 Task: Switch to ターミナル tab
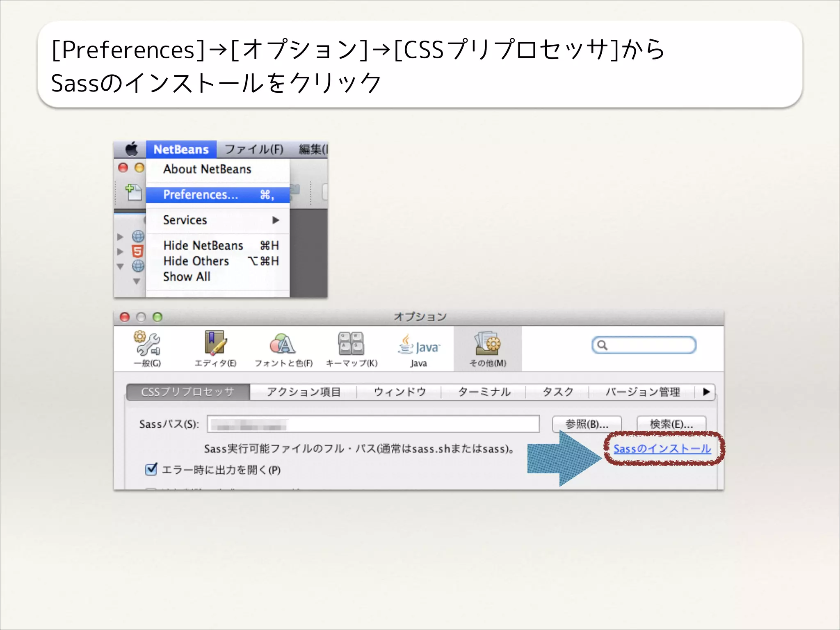pos(484,392)
